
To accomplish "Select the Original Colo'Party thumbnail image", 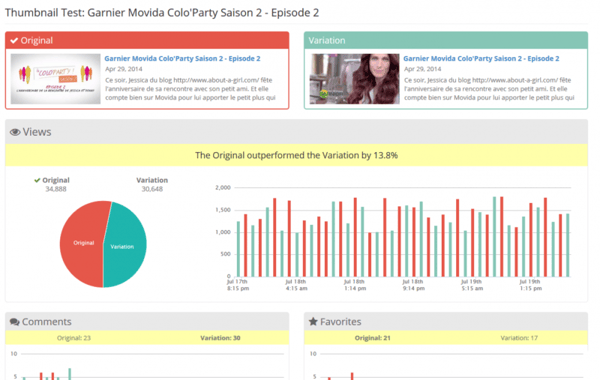I will pos(55,78).
